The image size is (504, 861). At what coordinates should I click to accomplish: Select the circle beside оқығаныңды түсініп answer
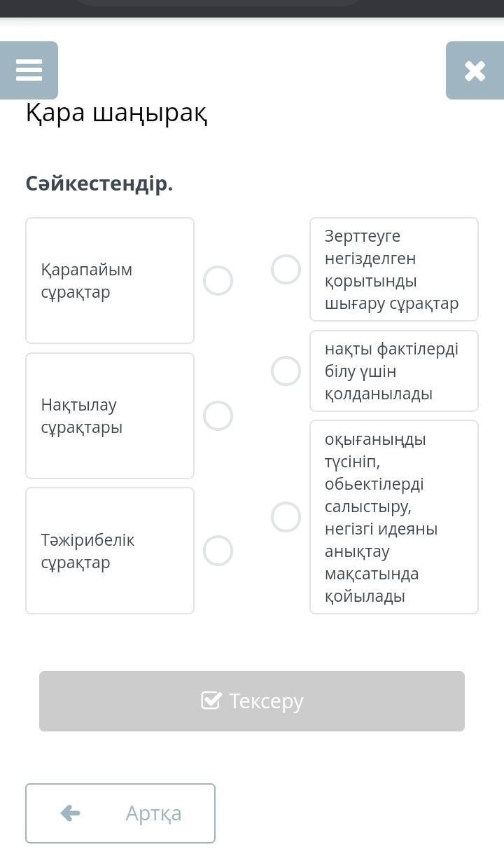(x=286, y=517)
